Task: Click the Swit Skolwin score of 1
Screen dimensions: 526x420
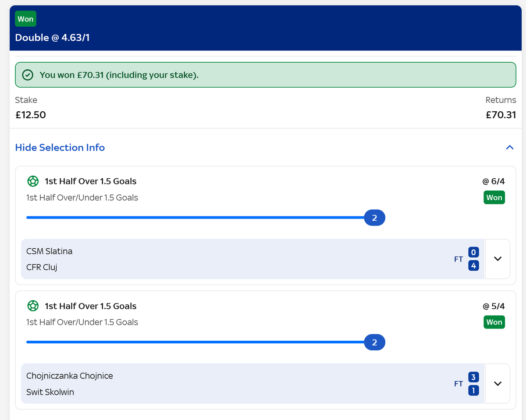Action: click(x=473, y=390)
